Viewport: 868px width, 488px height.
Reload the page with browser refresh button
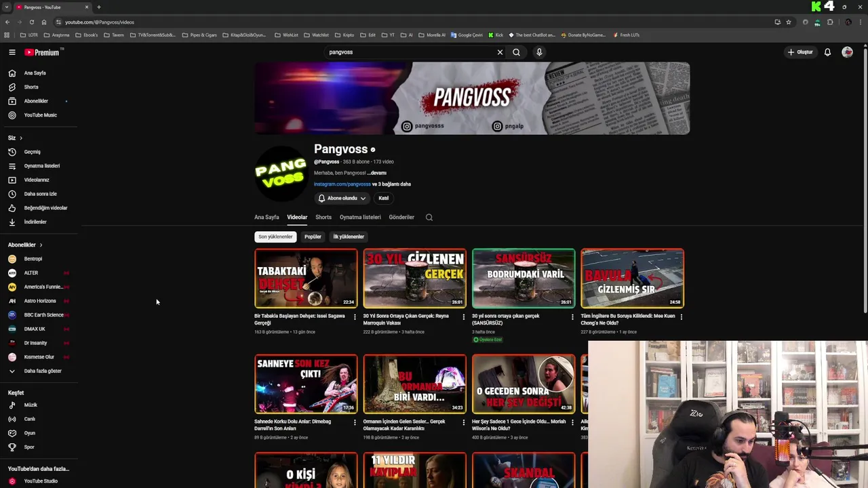pyautogui.click(x=31, y=22)
